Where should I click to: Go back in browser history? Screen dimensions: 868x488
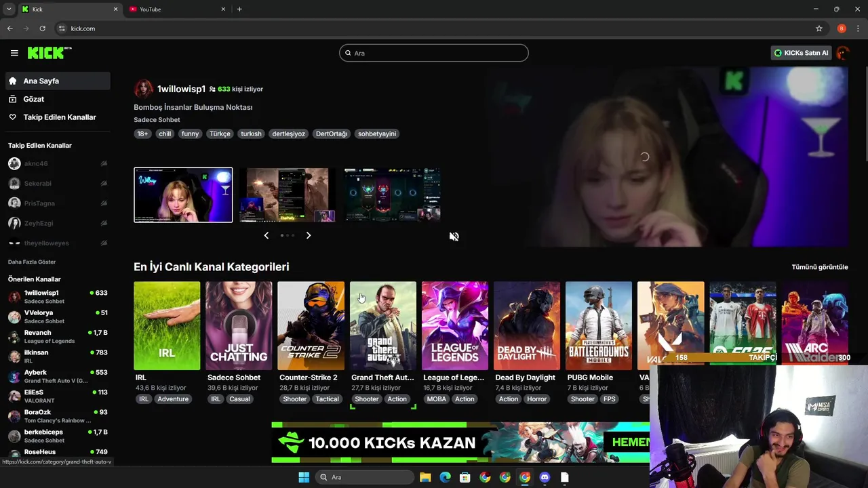(x=9, y=28)
